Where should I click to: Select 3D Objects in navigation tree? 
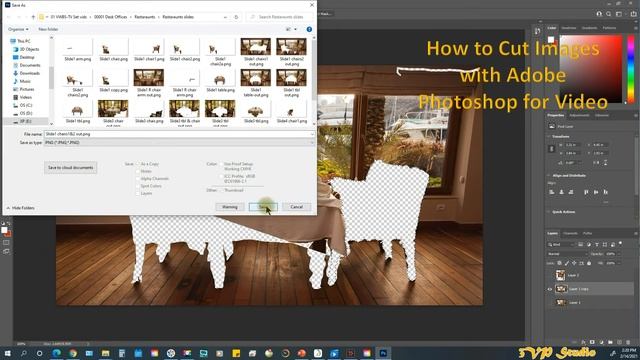tap(27, 49)
